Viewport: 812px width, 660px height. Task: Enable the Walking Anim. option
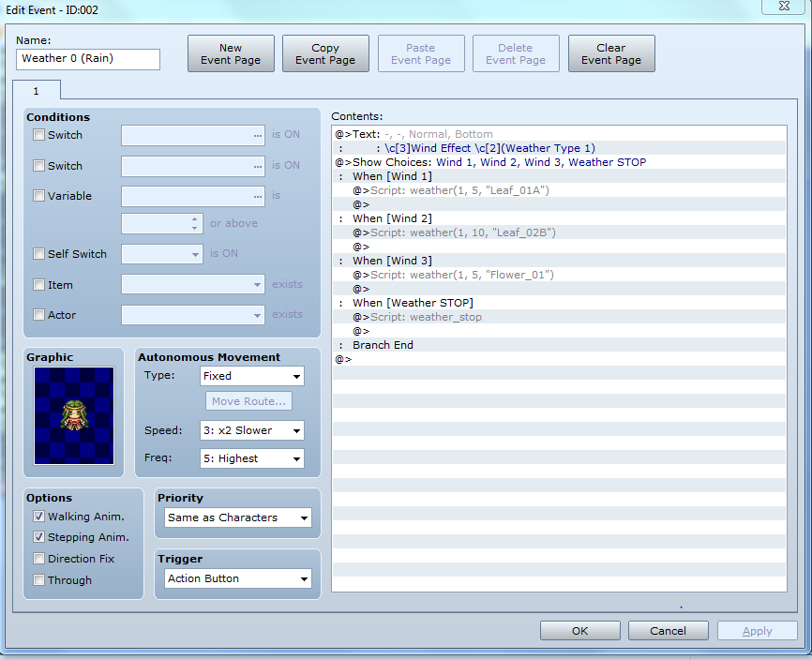(x=38, y=517)
